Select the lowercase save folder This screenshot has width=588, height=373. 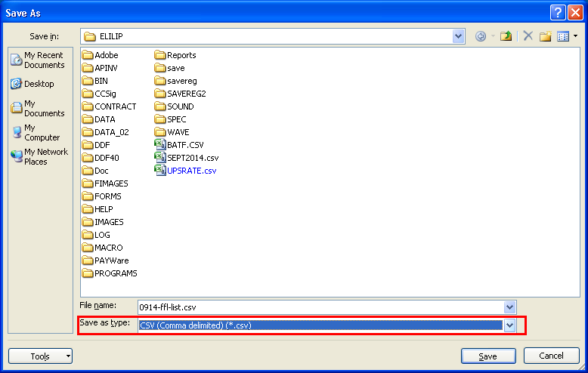(x=169, y=68)
